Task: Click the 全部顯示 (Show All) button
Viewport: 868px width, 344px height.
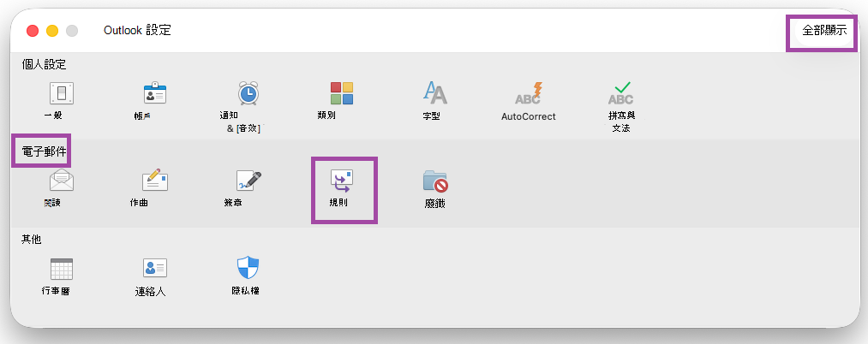Action: coord(824,31)
